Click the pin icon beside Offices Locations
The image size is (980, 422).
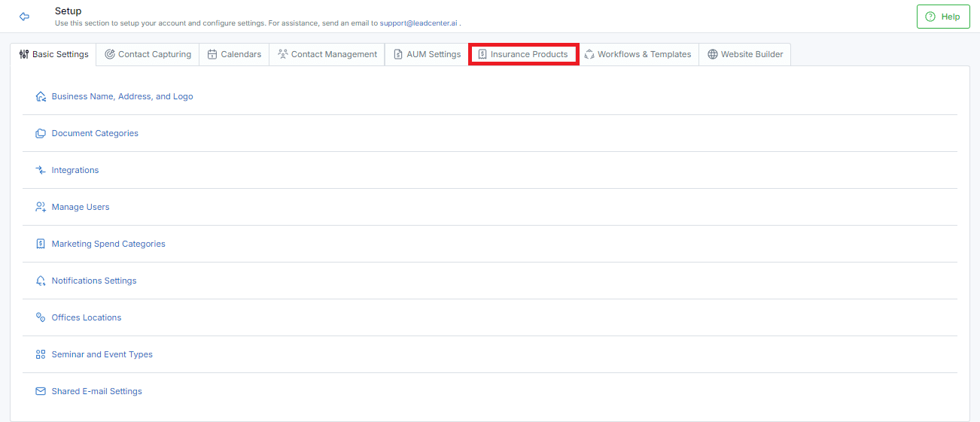(41, 317)
